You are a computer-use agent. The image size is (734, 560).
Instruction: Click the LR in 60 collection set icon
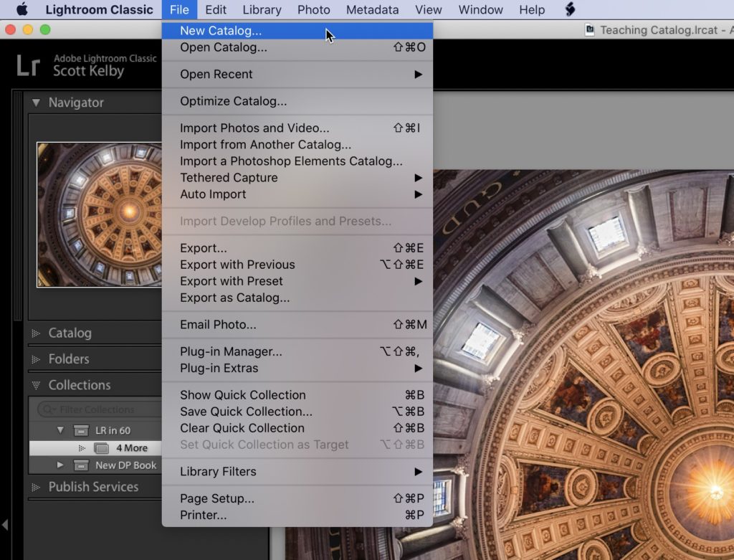pos(82,431)
